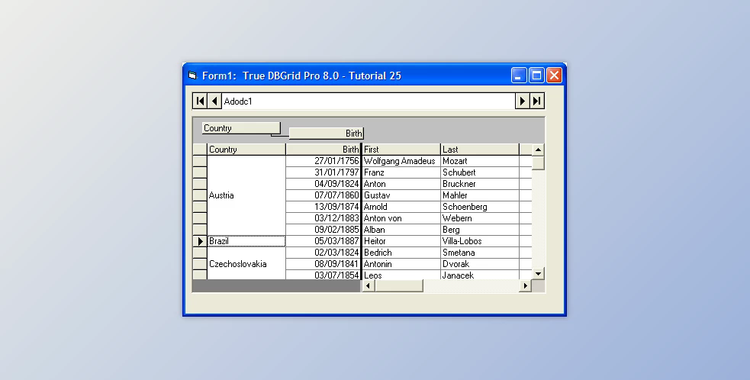This screenshot has height=380, width=750.
Task: Select last name Schubert
Action: [480, 173]
